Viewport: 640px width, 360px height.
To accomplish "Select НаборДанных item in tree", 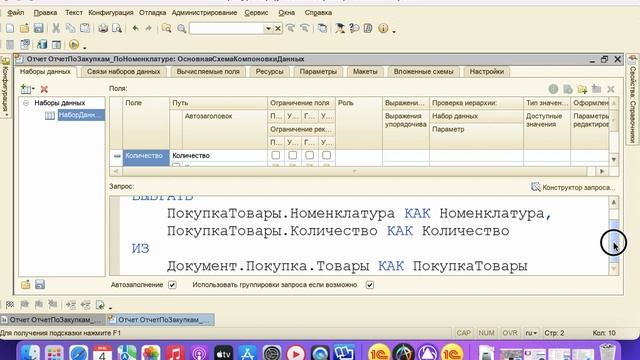I will [x=80, y=115].
